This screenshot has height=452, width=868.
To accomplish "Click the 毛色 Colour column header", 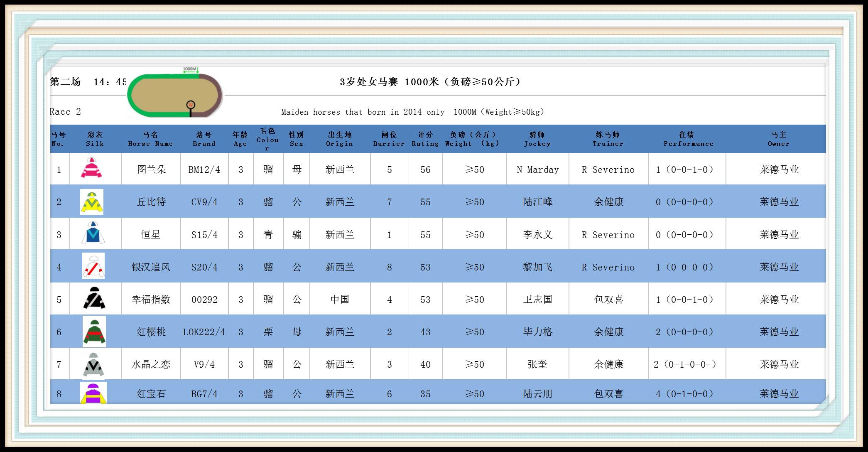I will (268, 139).
